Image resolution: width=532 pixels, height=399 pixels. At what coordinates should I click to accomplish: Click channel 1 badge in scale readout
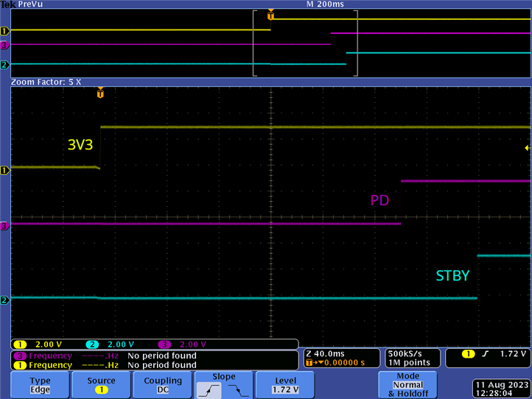pyautogui.click(x=20, y=345)
